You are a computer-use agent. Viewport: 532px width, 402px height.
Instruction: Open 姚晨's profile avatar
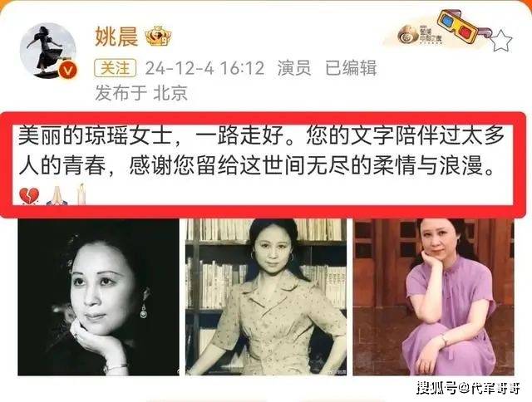click(48, 51)
